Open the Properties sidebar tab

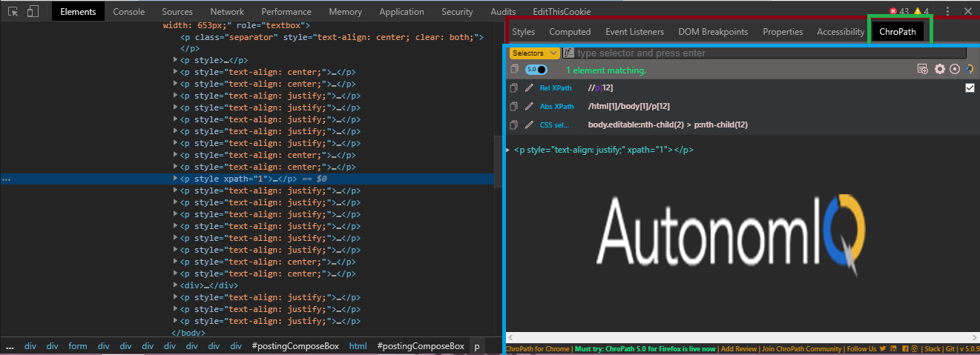(783, 32)
